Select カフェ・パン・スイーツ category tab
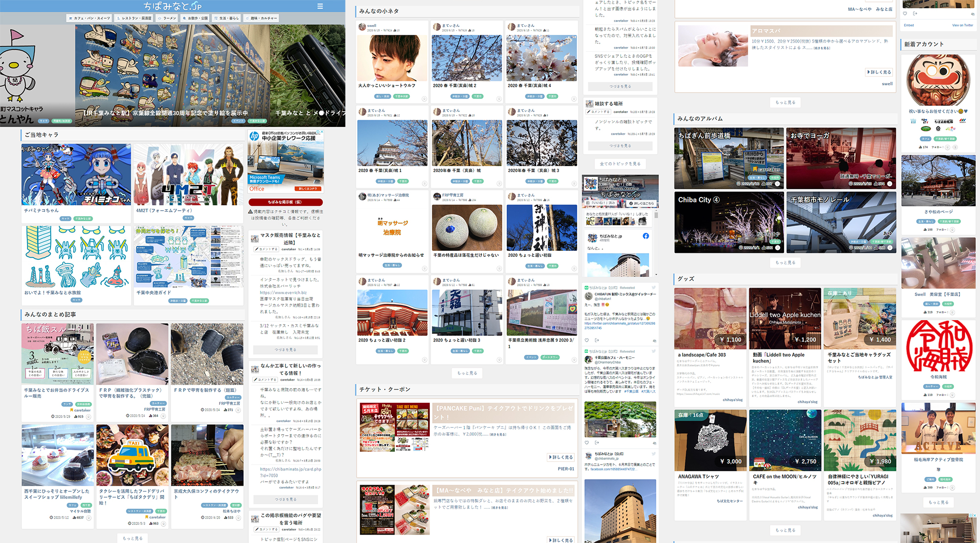 [90, 18]
